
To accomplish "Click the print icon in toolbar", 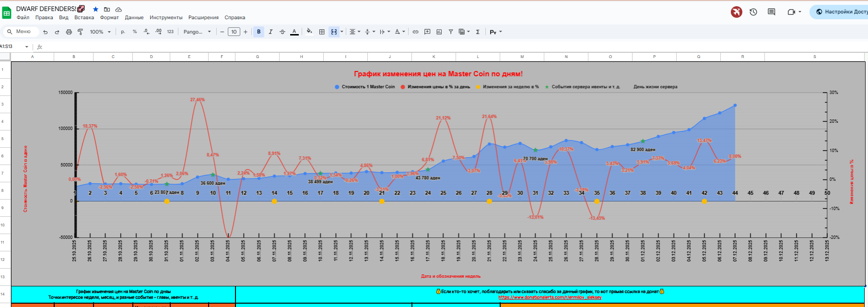I will (69, 32).
